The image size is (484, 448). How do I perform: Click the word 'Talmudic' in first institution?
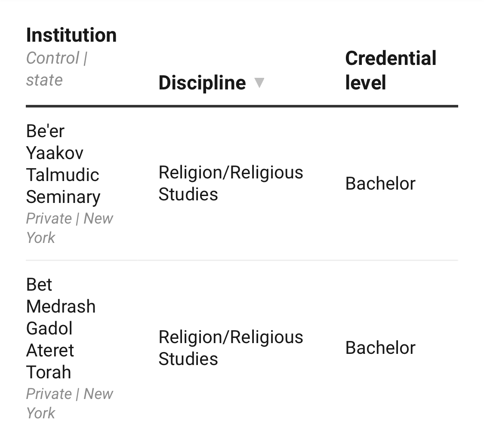pos(63,175)
